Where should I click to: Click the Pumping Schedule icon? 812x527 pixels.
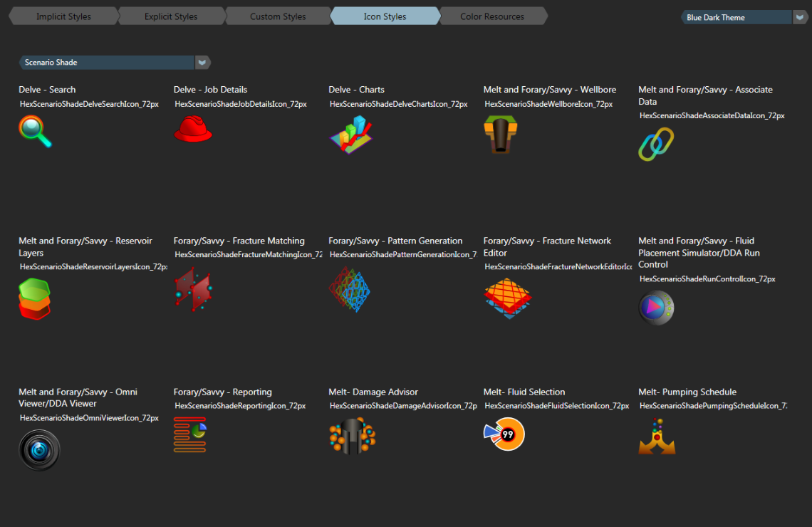[657, 437]
